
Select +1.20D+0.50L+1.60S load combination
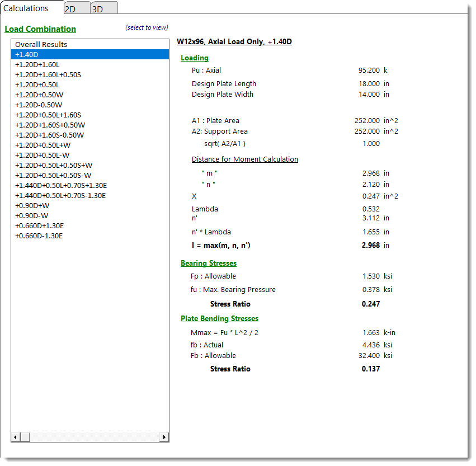point(48,115)
